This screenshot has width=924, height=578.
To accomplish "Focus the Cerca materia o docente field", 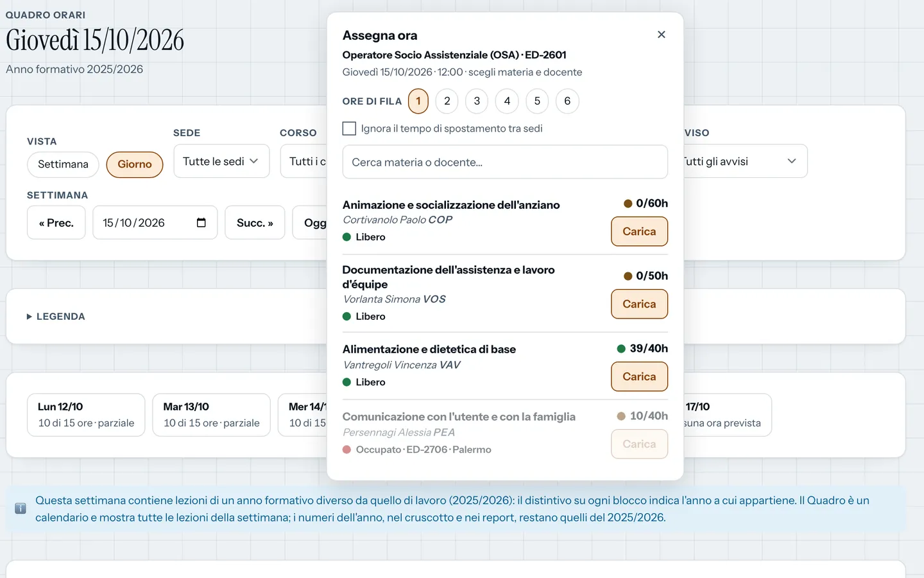I will tap(505, 162).
